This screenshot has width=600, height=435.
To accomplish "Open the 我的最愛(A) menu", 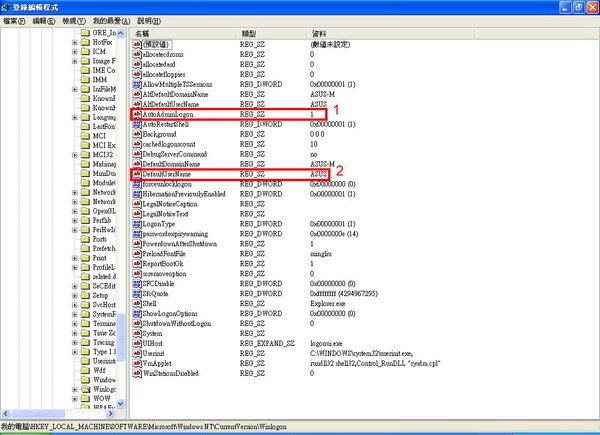I will (x=111, y=21).
